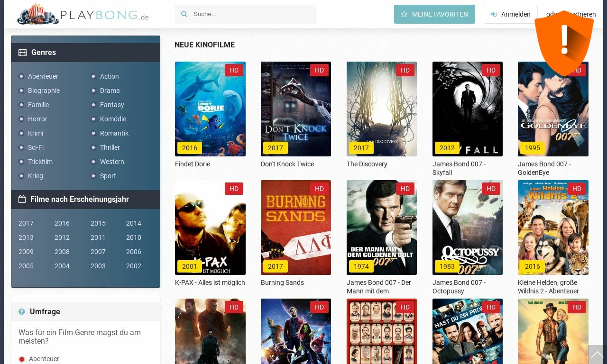Click the question mark icon beside Umfrage
Image resolution: width=607 pixels, height=364 pixels.
coord(22,311)
